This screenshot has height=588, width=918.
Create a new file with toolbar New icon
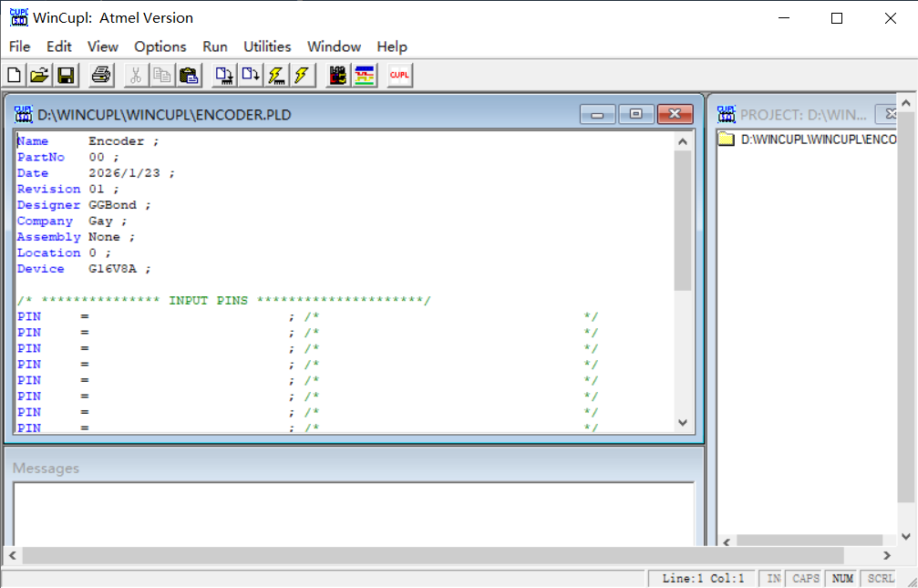pyautogui.click(x=14, y=76)
